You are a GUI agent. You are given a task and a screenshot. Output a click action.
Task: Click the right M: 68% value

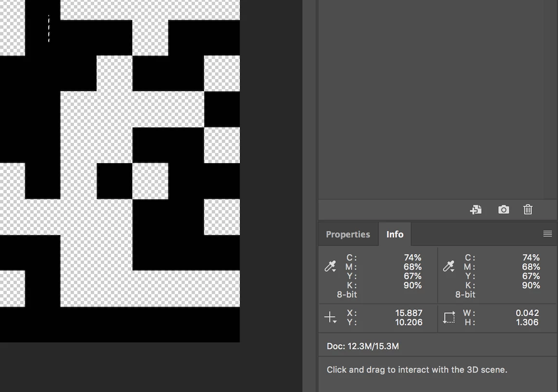point(531,266)
